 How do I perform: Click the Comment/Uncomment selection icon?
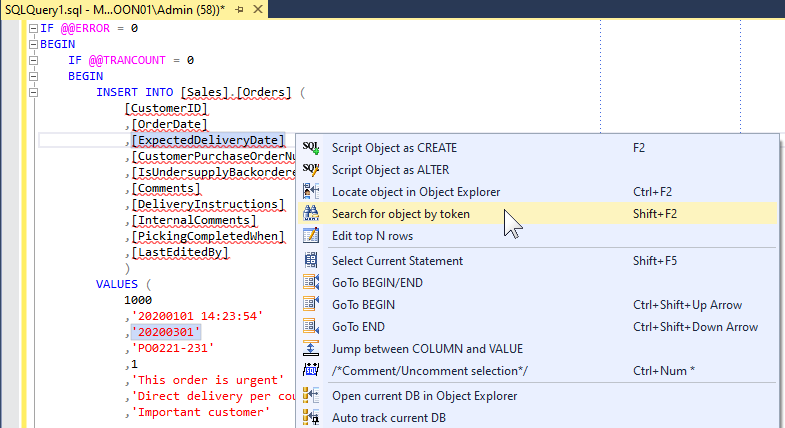[x=311, y=371]
